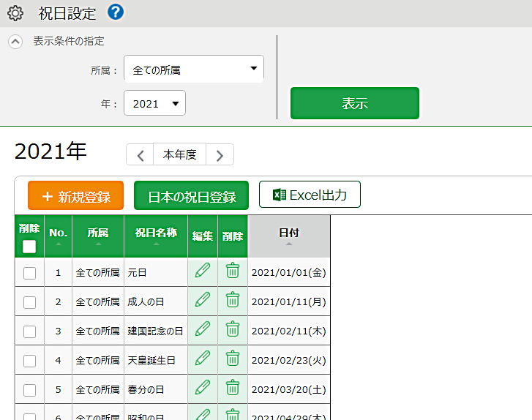This screenshot has height=420, width=532.
Task: Click the settings gear icon beside 祝日設定
Action: [x=15, y=14]
